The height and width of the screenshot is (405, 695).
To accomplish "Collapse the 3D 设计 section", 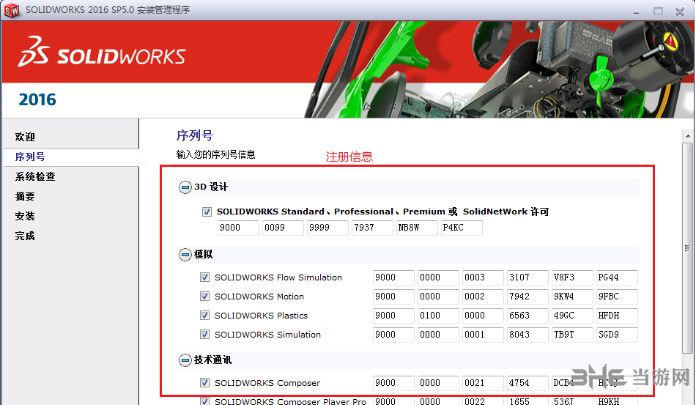I will pyautogui.click(x=185, y=187).
